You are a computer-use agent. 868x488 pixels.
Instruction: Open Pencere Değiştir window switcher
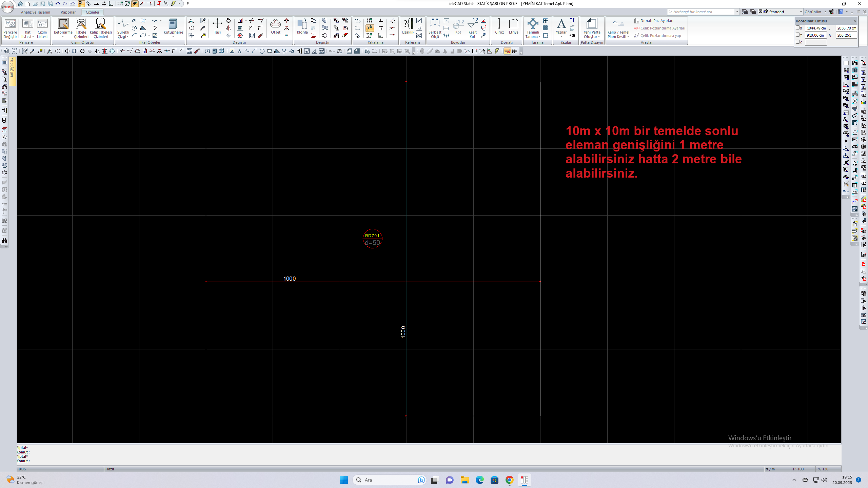(10, 28)
